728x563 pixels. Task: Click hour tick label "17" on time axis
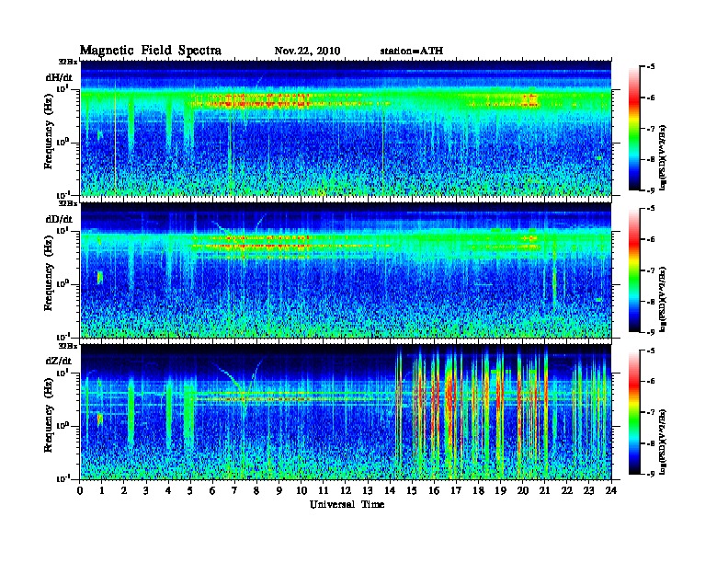point(457,490)
